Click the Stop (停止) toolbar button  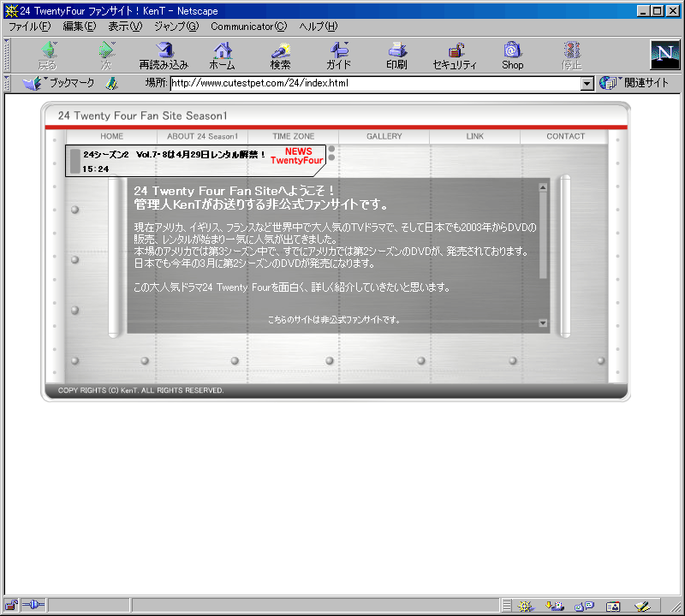click(x=571, y=56)
